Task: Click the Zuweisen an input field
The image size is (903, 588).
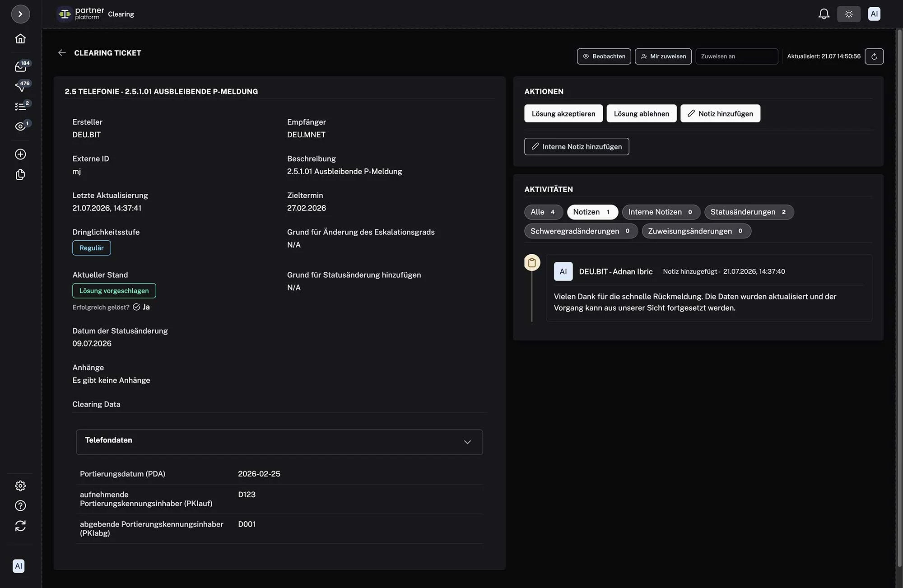Action: click(737, 56)
